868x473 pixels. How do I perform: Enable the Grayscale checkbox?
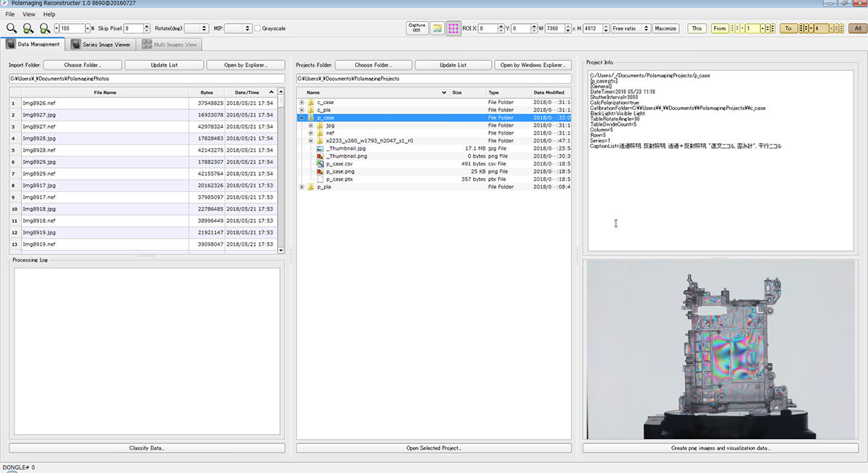point(258,28)
